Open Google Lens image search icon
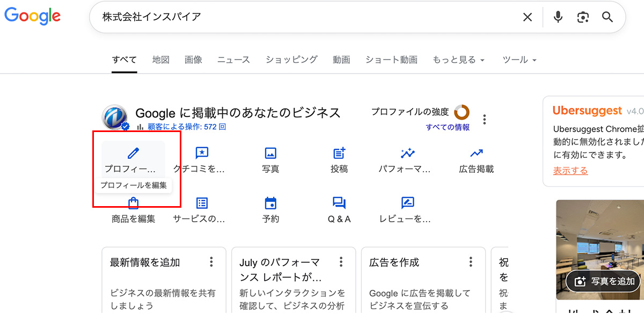The height and width of the screenshot is (314, 644). point(583,17)
